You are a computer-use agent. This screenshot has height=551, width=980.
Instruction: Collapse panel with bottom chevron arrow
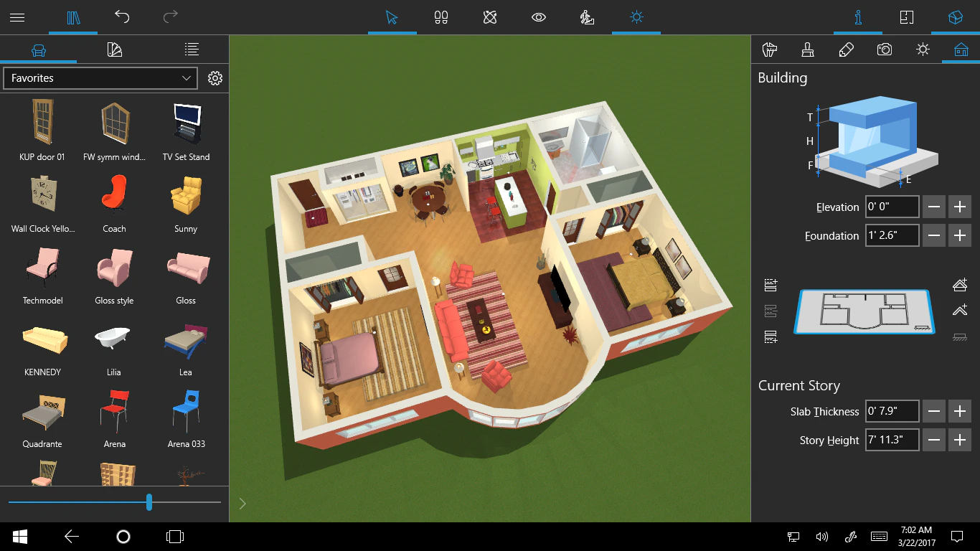click(x=242, y=504)
